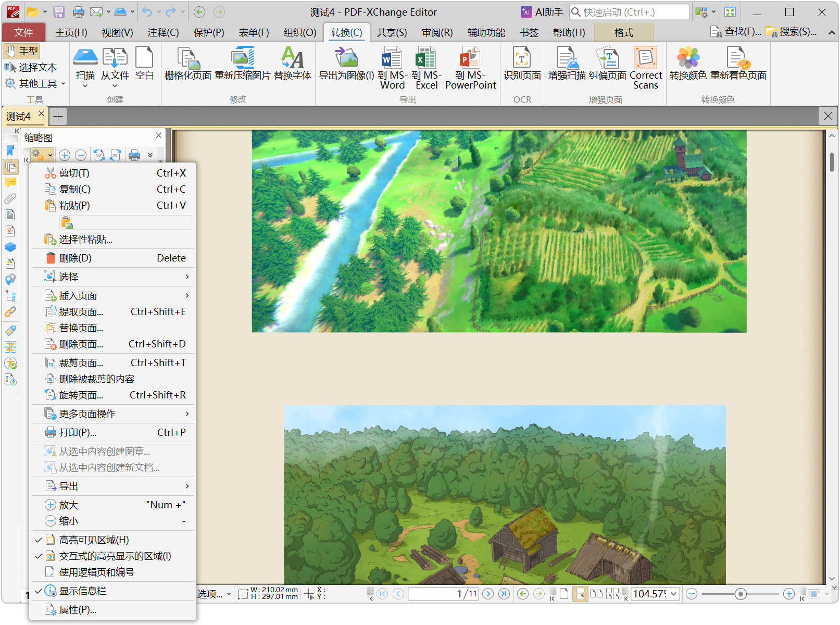
Task: Expand the 导出 submenu
Action: (112, 486)
